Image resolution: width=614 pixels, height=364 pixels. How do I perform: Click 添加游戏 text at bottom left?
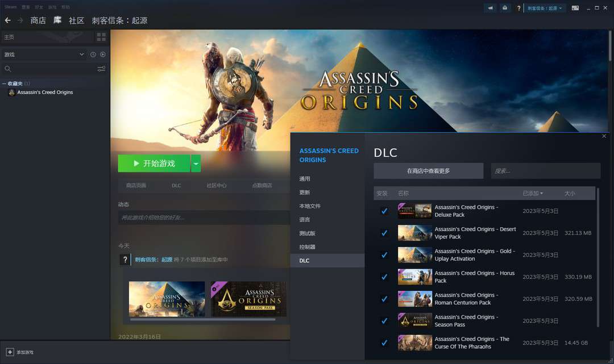click(25, 352)
